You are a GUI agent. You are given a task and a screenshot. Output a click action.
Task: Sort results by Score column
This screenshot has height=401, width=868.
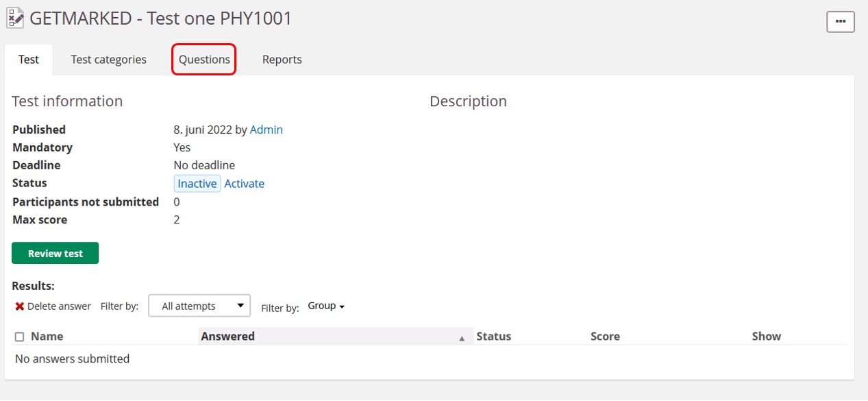click(x=605, y=337)
